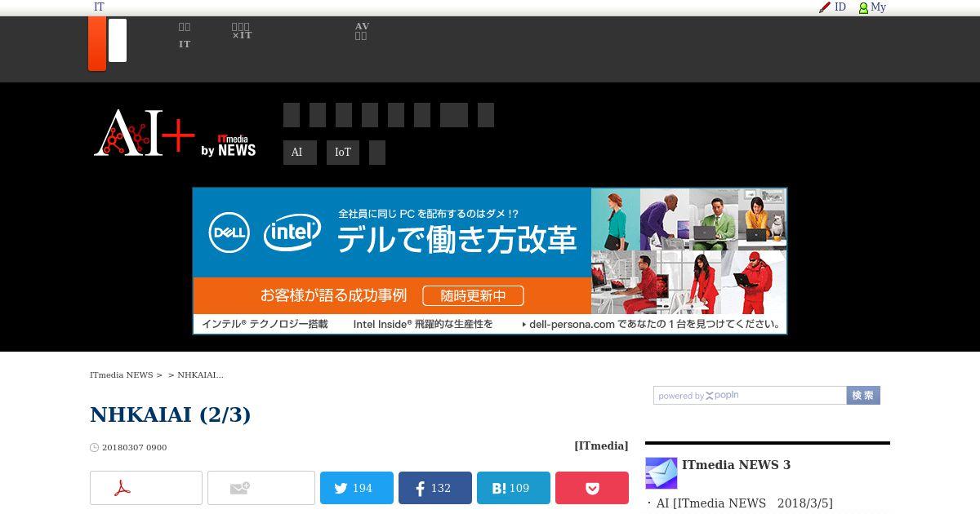
Task: Click the ITmedia by NEWS logo
Action: pos(229,145)
